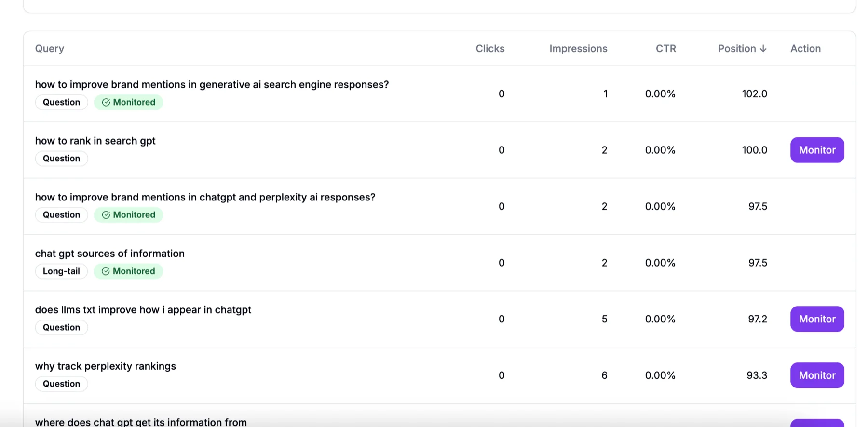
Task: Click checkmark icon in 'chat gpt sources' Monitored badge
Action: tap(106, 271)
